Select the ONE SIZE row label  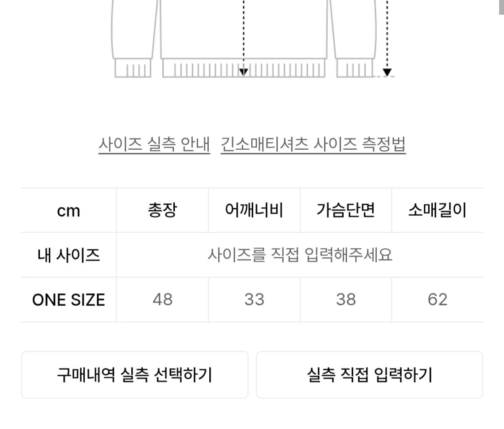(x=69, y=299)
